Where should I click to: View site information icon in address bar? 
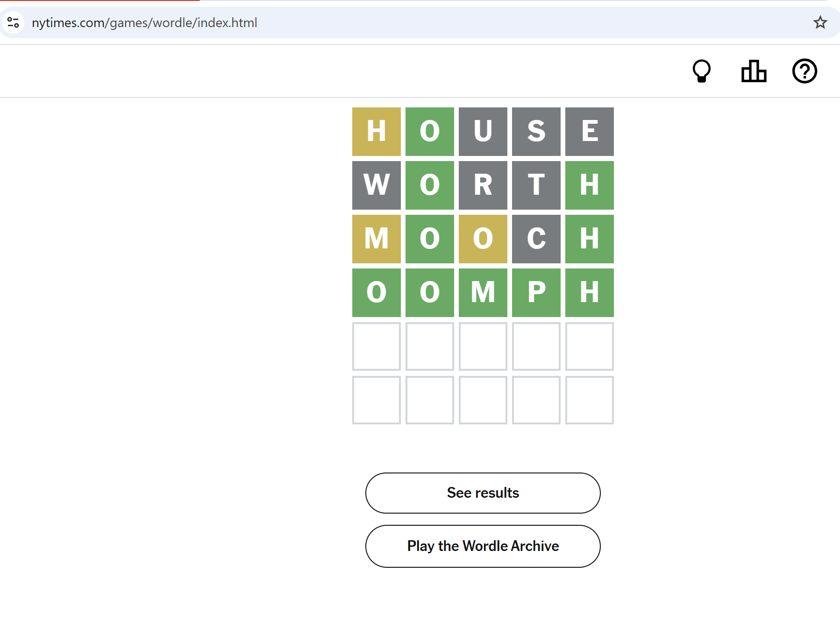pyautogui.click(x=13, y=22)
